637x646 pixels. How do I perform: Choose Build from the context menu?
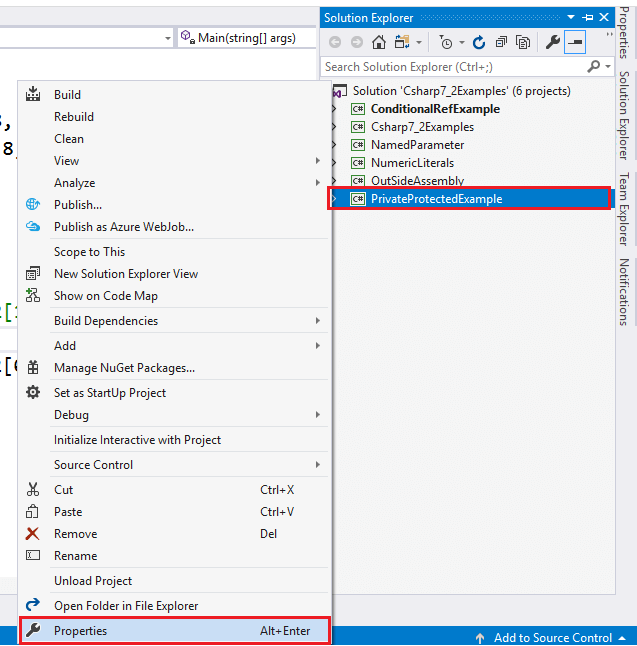tap(174, 95)
